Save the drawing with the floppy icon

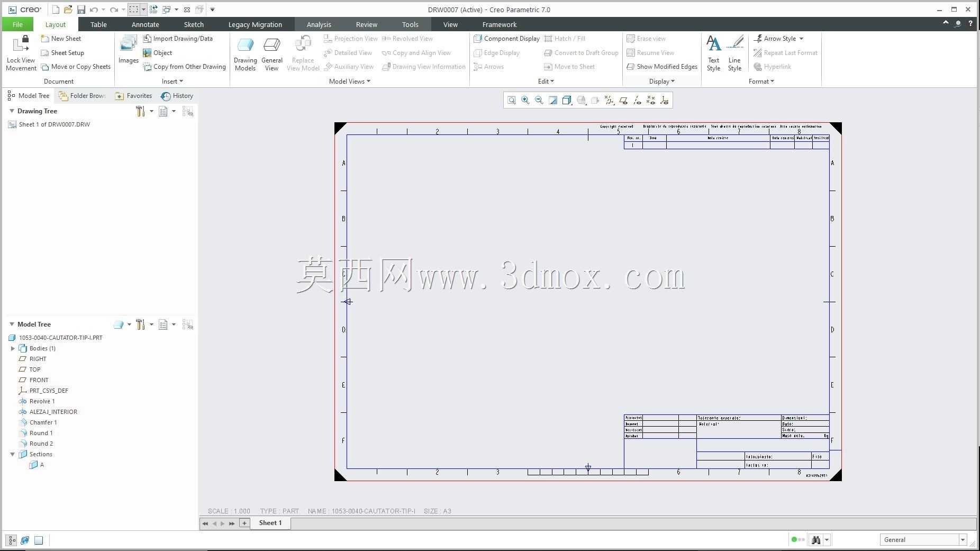(x=81, y=10)
